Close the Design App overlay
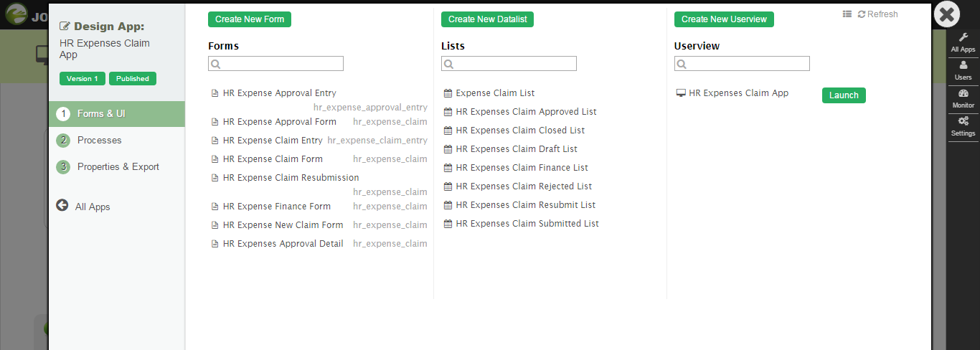Screen dimensions: 980x350 click(x=946, y=14)
